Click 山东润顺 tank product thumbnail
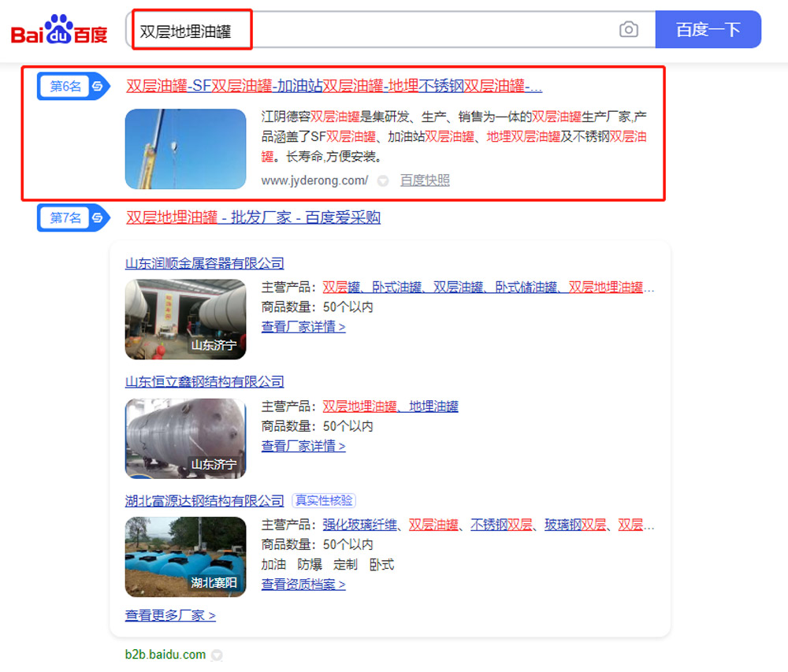 click(x=185, y=319)
